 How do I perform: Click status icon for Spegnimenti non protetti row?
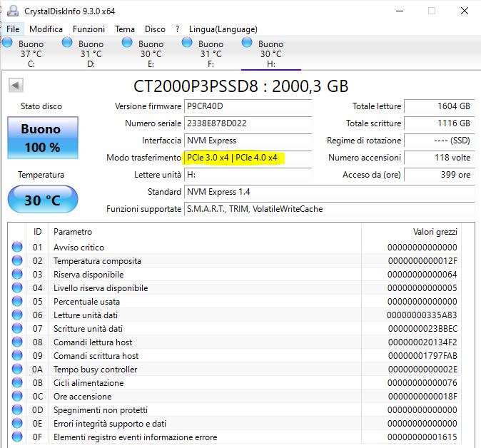coord(17,409)
